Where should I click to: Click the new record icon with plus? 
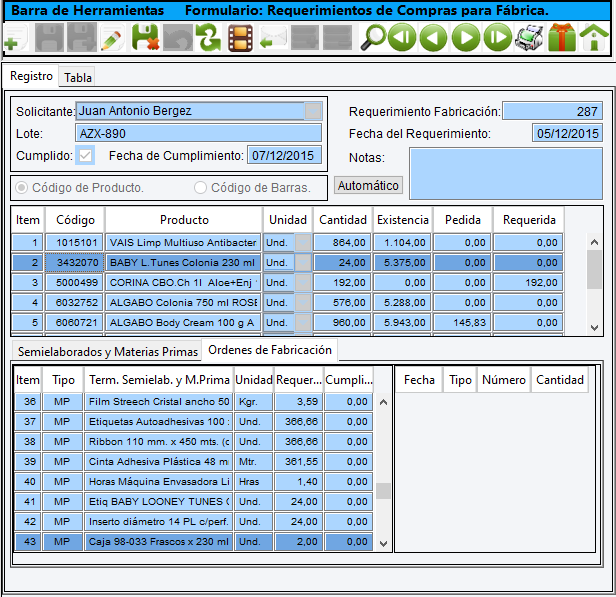(x=16, y=38)
